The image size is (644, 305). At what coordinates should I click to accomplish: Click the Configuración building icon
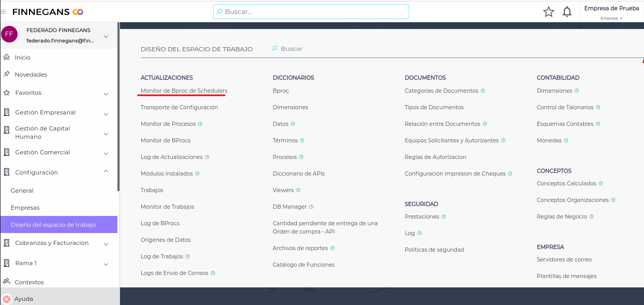pyautogui.click(x=6, y=172)
